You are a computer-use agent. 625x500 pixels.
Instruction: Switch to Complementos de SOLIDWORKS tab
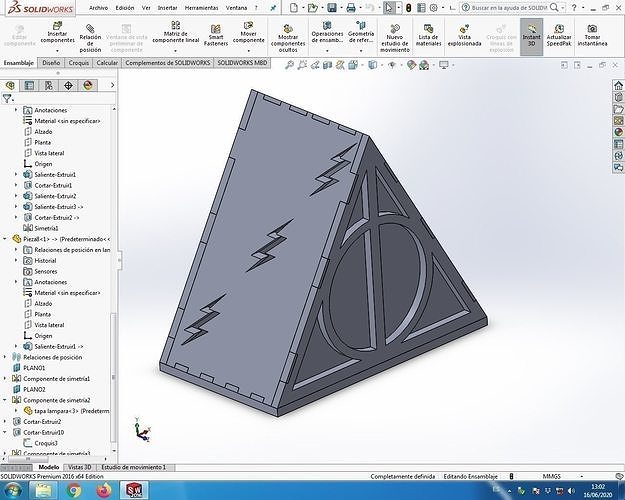point(167,63)
